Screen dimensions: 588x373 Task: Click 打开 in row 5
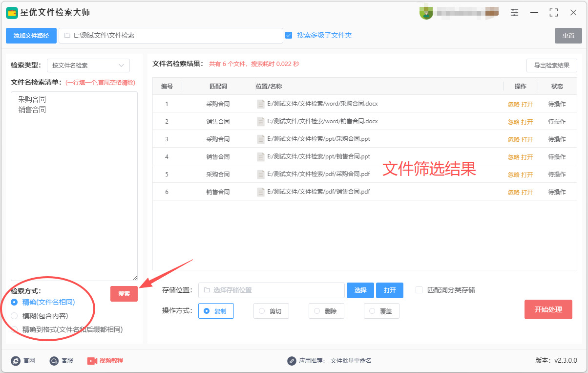click(527, 175)
